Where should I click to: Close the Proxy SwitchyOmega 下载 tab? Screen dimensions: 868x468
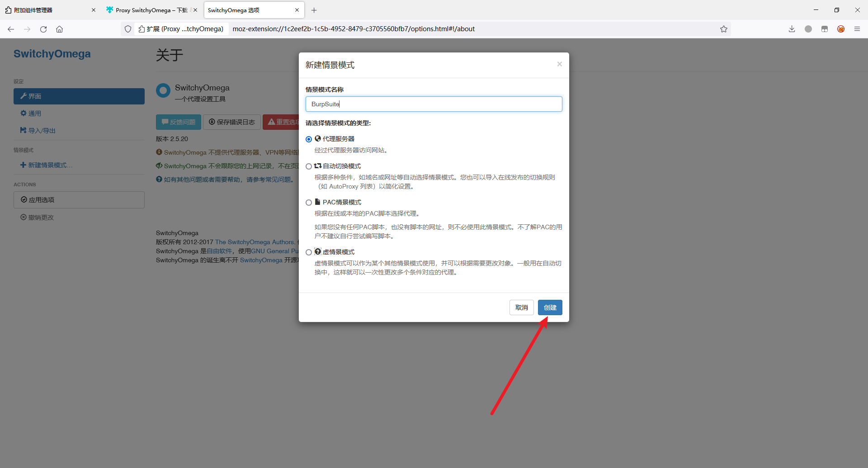[195, 10]
